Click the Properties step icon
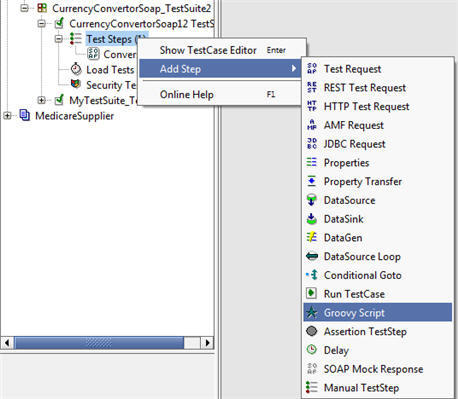The height and width of the screenshot is (399, 458). point(312,162)
